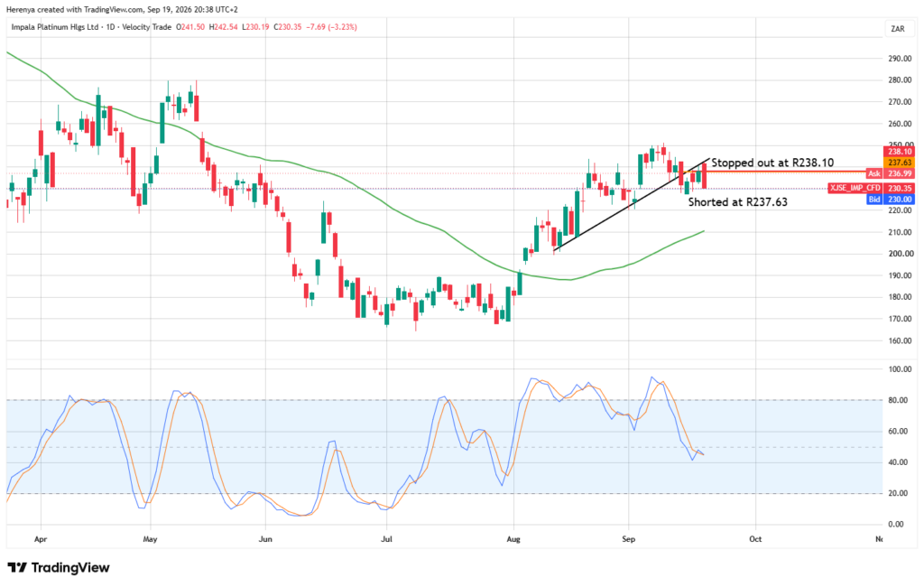The image size is (924, 587).
Task: Click the 210.00 price axis label
Action: click(901, 232)
